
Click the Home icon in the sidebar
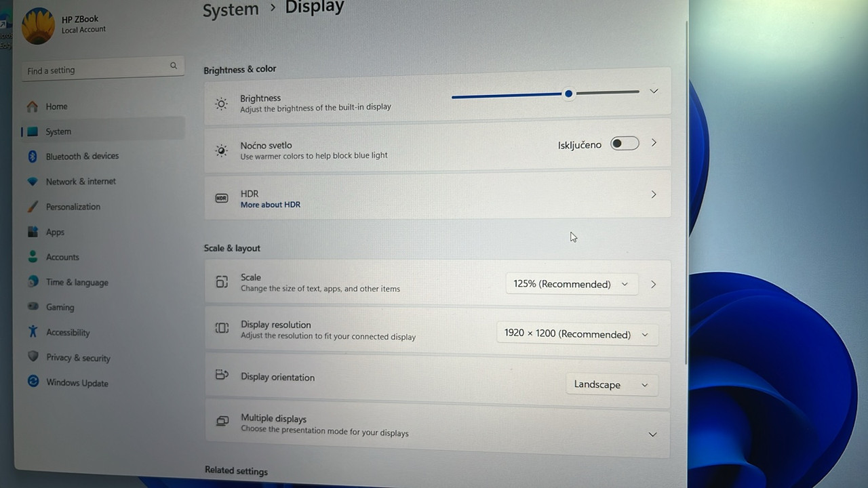tap(32, 106)
